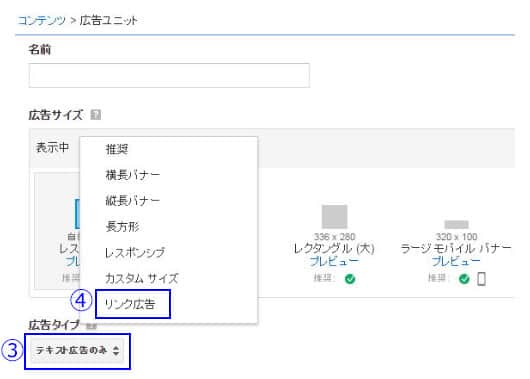The image size is (530, 379).
Task: Click the レクタングル (大) label
Action: [x=334, y=249]
